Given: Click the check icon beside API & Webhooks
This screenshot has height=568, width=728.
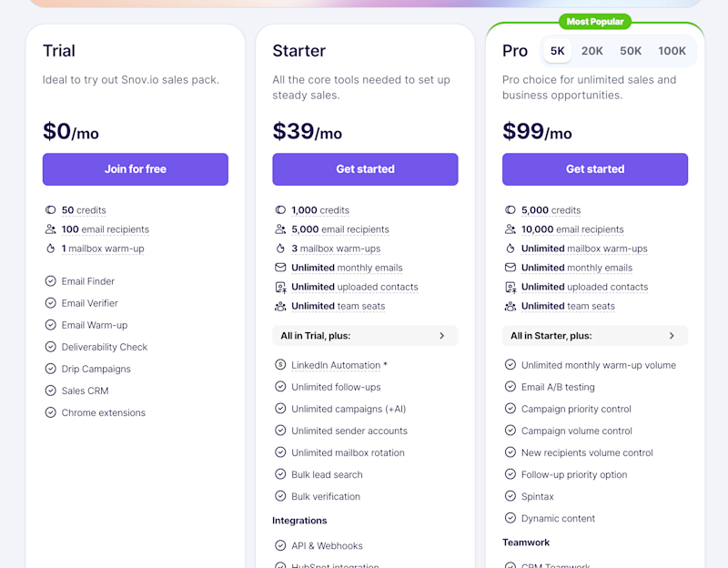Looking at the screenshot, I should [x=280, y=545].
